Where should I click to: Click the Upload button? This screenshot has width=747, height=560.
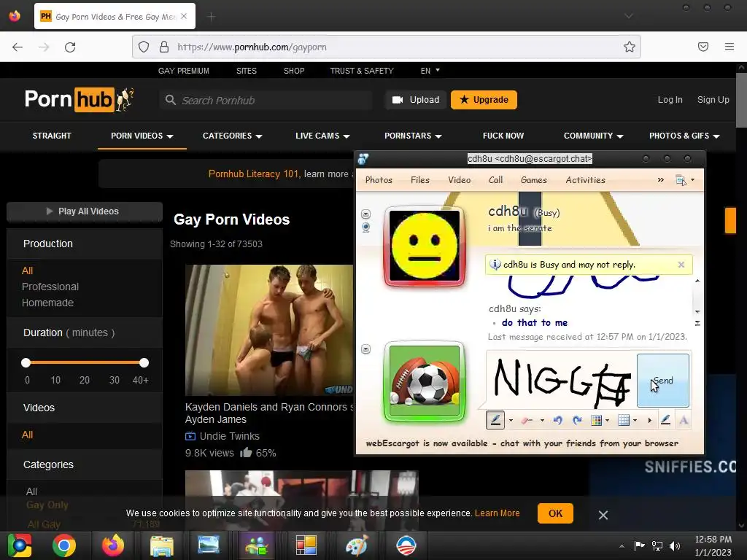(x=416, y=100)
